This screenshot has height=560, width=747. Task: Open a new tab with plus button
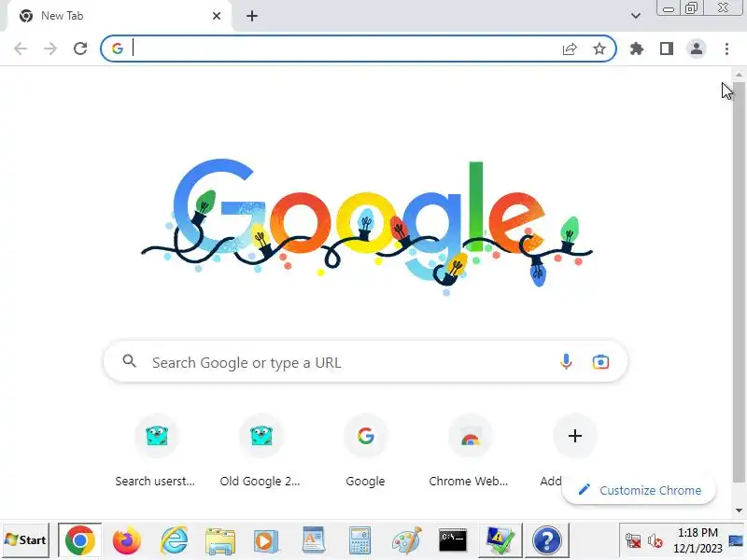(x=252, y=16)
